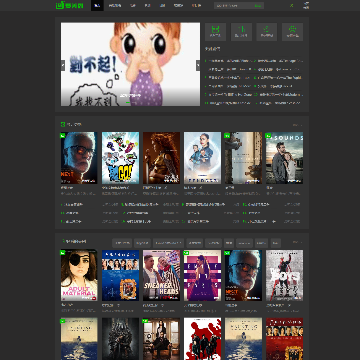360x360 pixels.
Task: Advance the banner carousel with right arrow
Action: tap(198, 65)
